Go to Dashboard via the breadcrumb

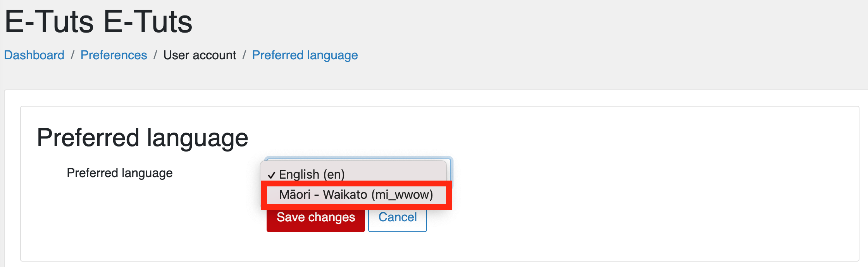tap(34, 55)
